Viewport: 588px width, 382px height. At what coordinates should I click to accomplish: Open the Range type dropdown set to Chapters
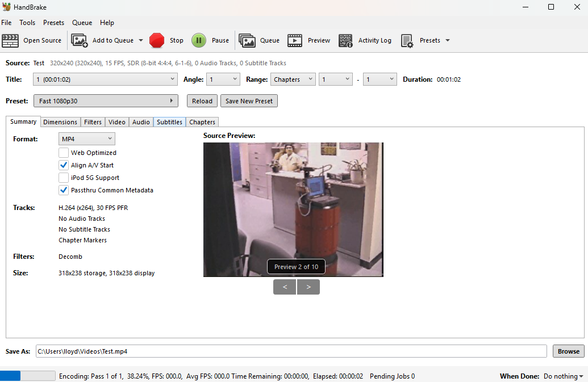tap(293, 79)
